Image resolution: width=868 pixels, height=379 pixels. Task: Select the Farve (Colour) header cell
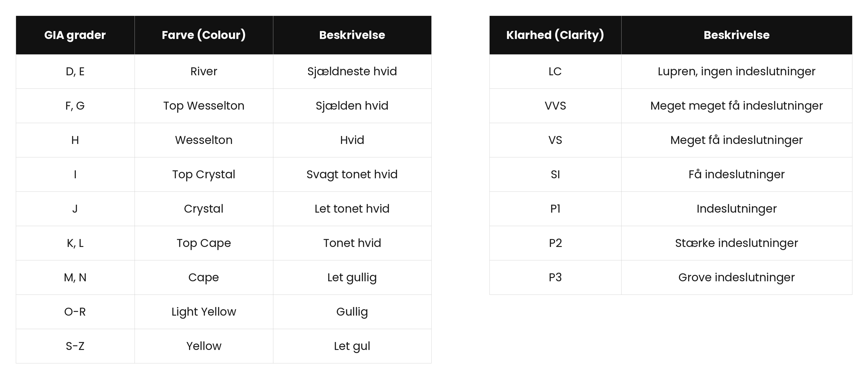(x=204, y=35)
